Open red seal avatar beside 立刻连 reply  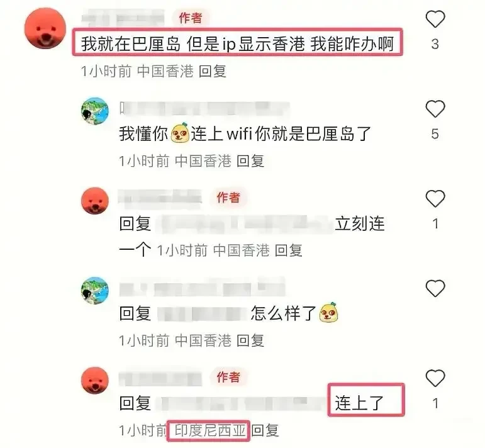point(95,201)
